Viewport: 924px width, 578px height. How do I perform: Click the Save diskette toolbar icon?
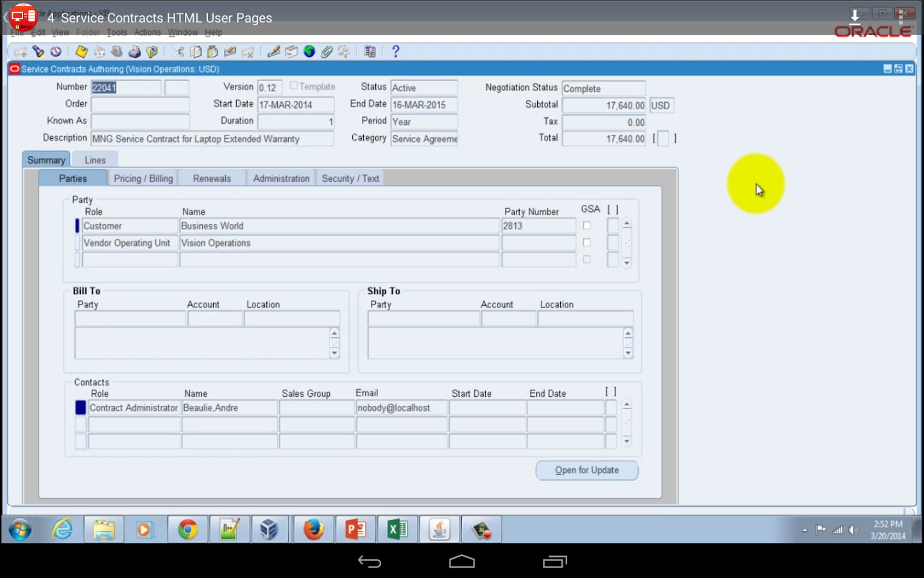coord(81,51)
